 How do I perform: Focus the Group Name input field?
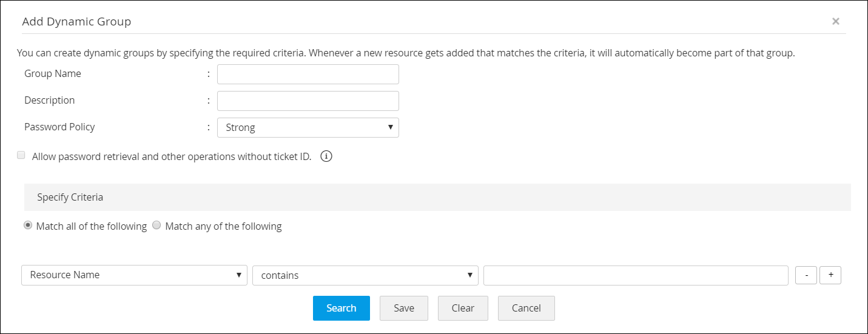pyautogui.click(x=308, y=74)
